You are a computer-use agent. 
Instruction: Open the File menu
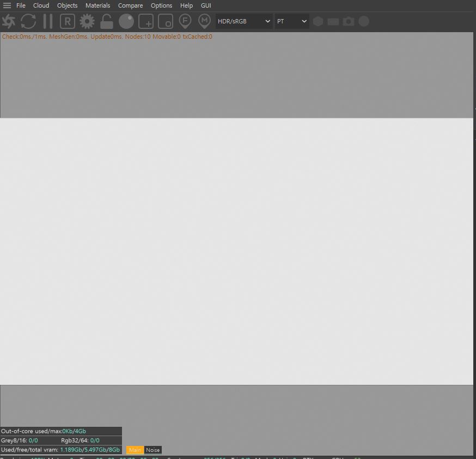coord(21,5)
